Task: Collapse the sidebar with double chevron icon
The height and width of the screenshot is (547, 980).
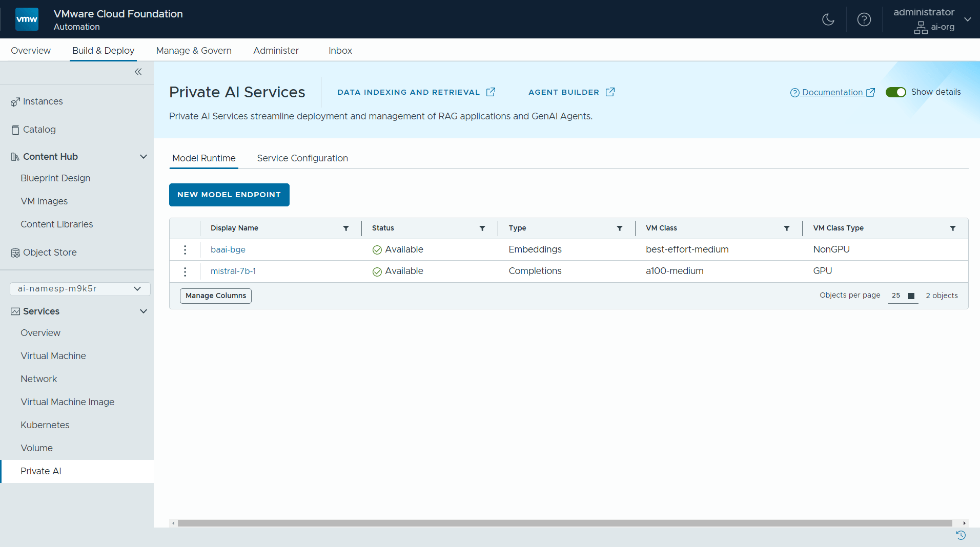Action: pyautogui.click(x=138, y=72)
